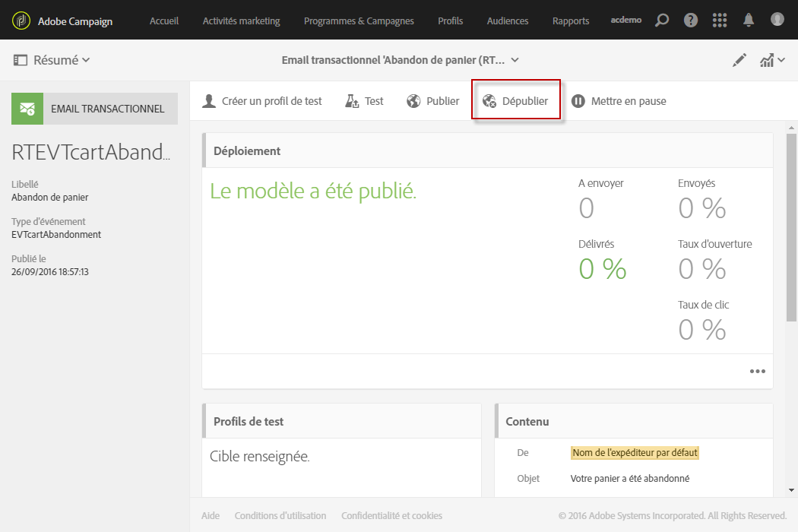
Task: Open the Profils menu
Action: [x=451, y=21]
